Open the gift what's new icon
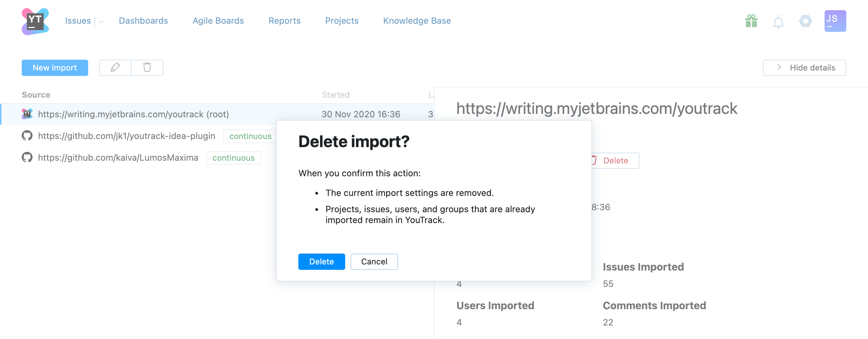The width and height of the screenshot is (868, 339). coord(751,21)
